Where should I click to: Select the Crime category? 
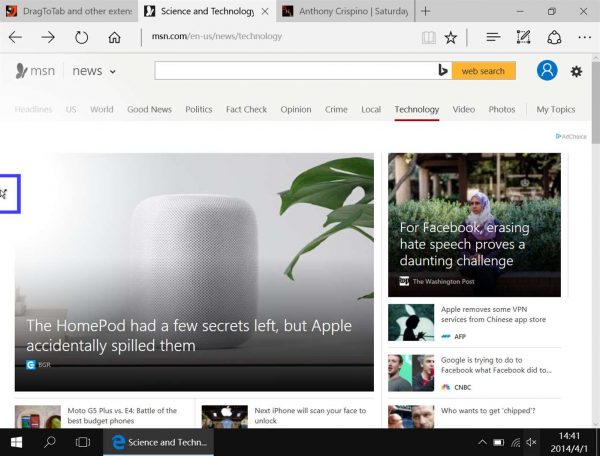pos(336,109)
